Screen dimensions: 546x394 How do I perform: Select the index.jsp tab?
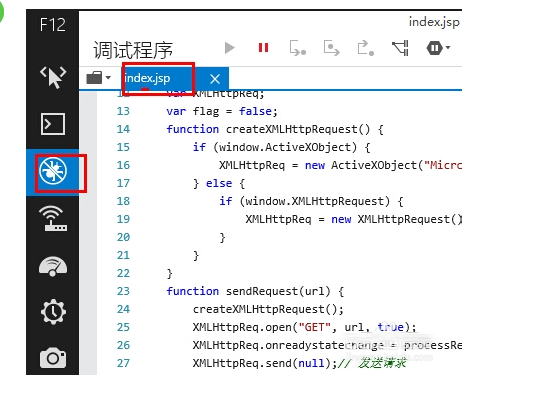pyautogui.click(x=147, y=78)
